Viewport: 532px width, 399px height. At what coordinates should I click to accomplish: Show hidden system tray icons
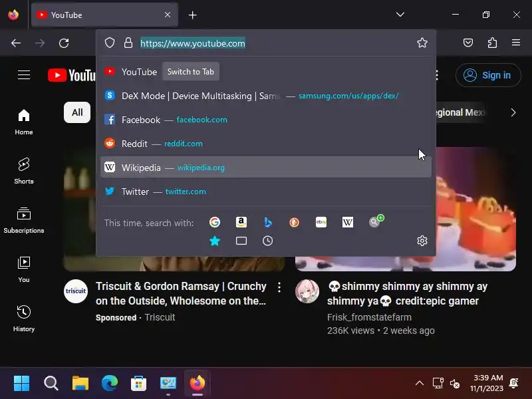click(420, 384)
